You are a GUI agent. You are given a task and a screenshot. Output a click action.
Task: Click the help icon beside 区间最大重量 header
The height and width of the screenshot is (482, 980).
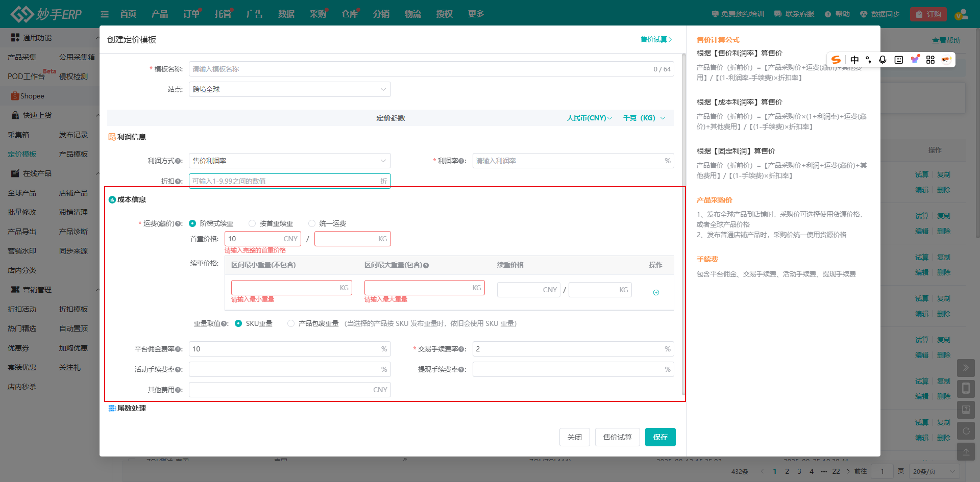tap(426, 265)
